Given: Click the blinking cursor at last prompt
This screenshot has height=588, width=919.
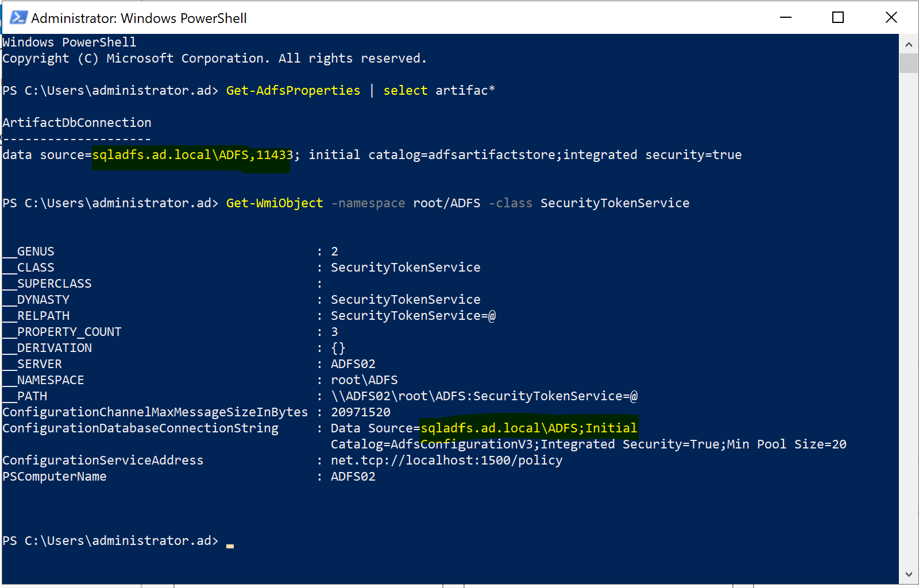Looking at the screenshot, I should point(230,546).
